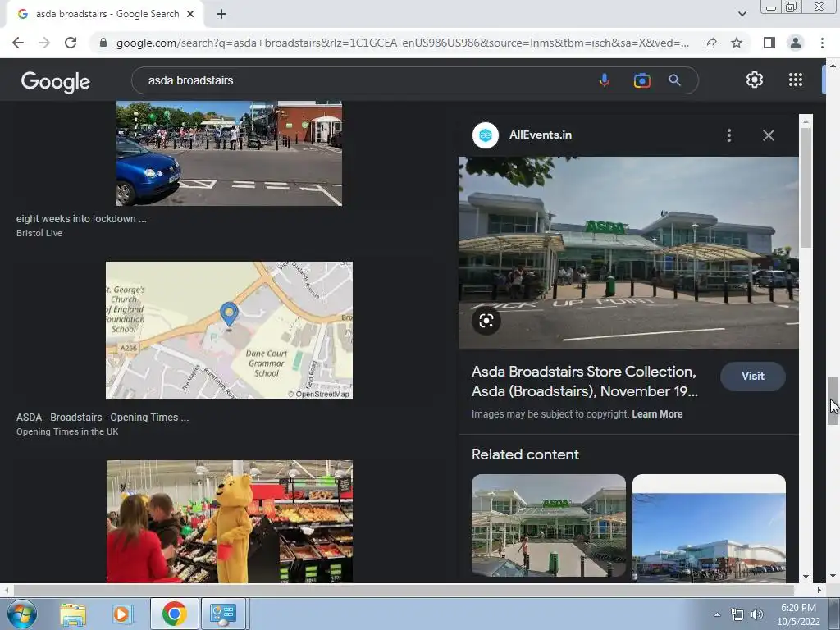Image resolution: width=840 pixels, height=630 pixels.
Task: Open the Pudsey bear store image
Action: [230, 521]
